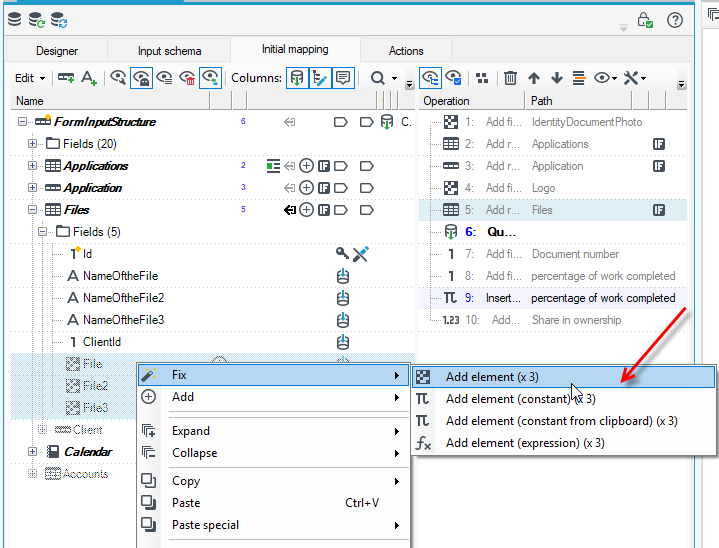The width and height of the screenshot is (719, 548).
Task: Click the IF icon on operation 2 Applications
Action: (658, 144)
